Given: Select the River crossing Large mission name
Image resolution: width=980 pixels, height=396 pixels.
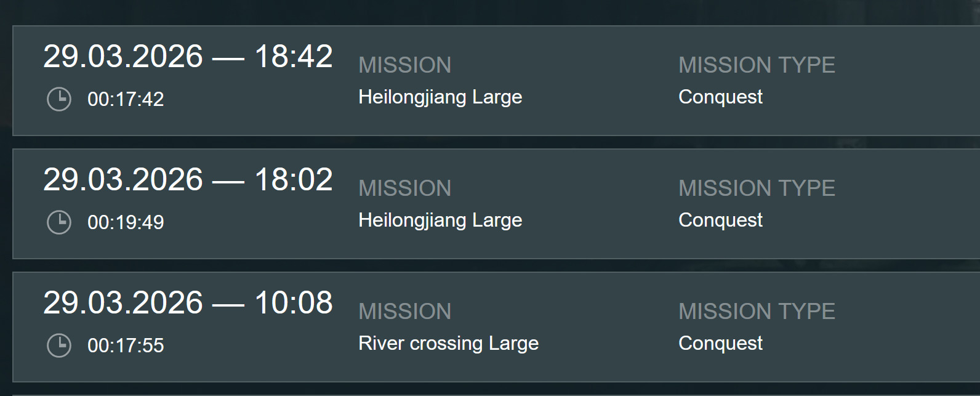Looking at the screenshot, I should pyautogui.click(x=448, y=343).
